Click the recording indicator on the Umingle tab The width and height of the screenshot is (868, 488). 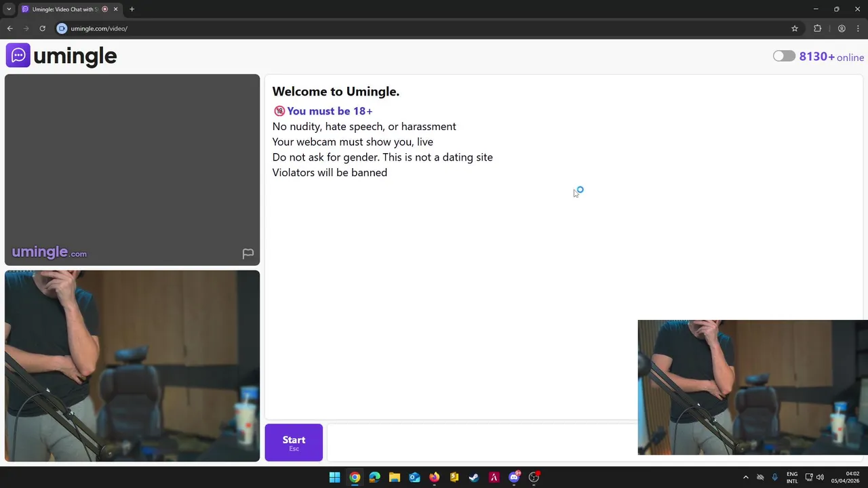104,9
